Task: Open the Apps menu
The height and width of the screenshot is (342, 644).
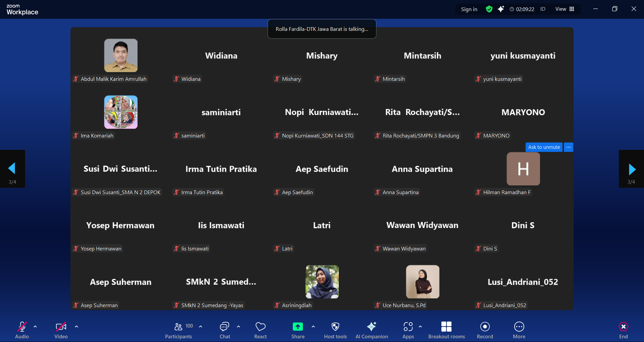Action: 408,330
